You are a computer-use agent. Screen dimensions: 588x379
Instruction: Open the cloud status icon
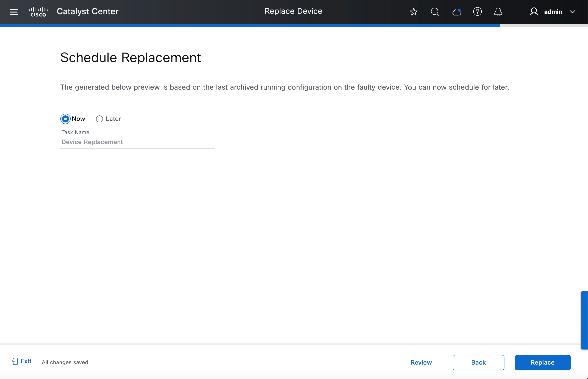457,12
